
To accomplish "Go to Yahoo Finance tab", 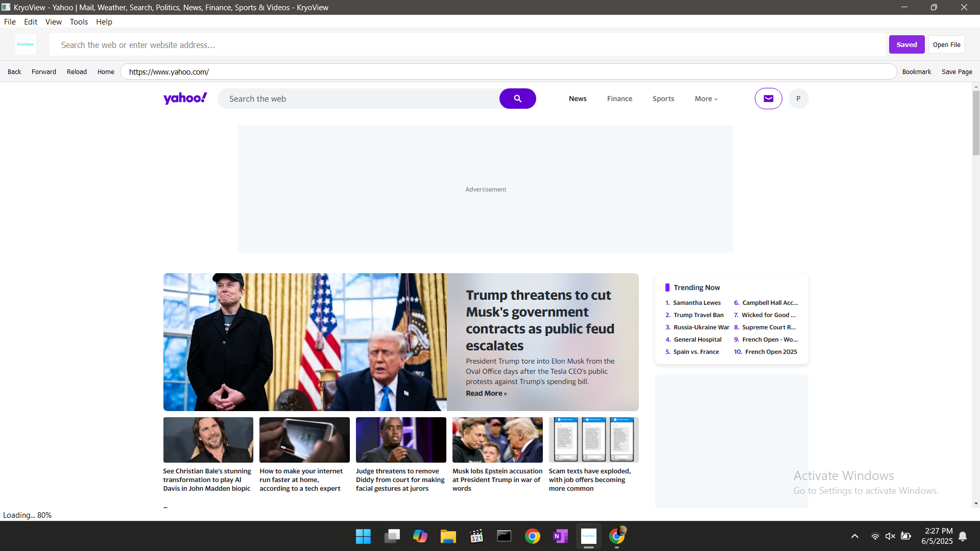I will 619,99.
